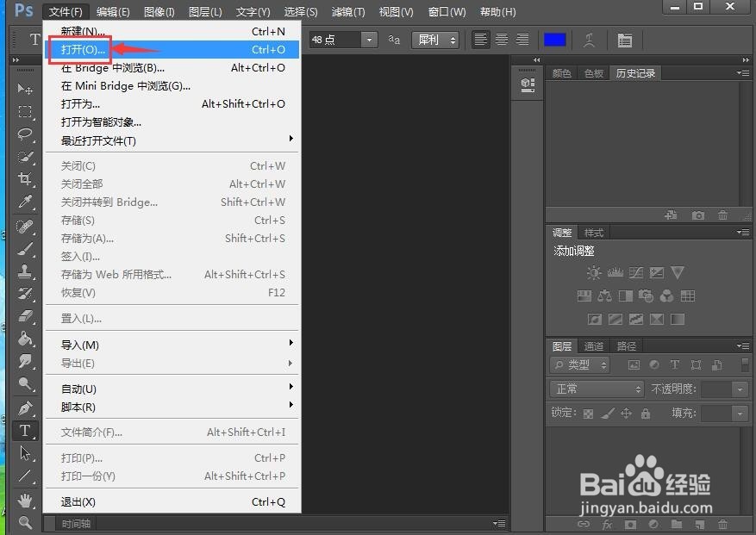The height and width of the screenshot is (535, 756).
Task: Open layer filter 类型 dropdown
Action: click(x=580, y=365)
